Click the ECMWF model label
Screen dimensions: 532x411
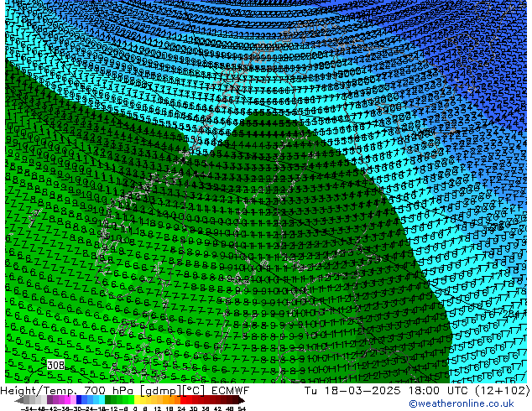[231, 391]
